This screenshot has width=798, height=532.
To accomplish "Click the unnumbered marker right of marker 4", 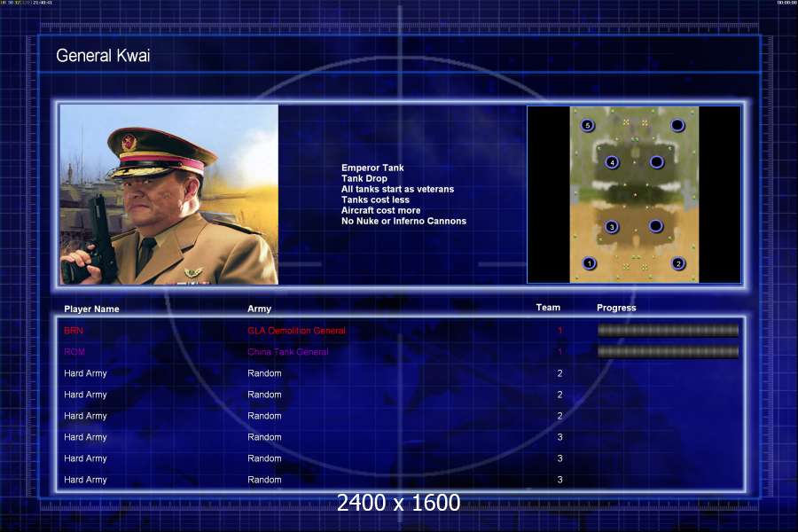I will (x=656, y=162).
